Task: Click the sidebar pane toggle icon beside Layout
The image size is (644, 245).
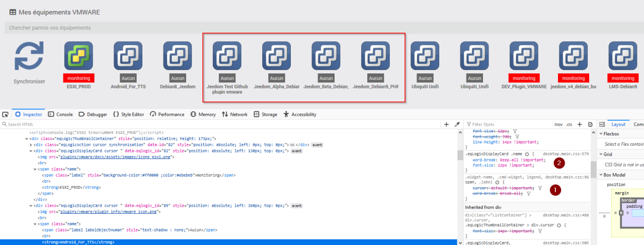Action: tap(602, 124)
